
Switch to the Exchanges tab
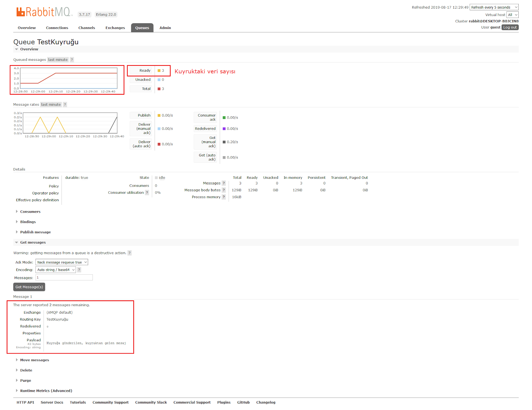click(x=115, y=28)
